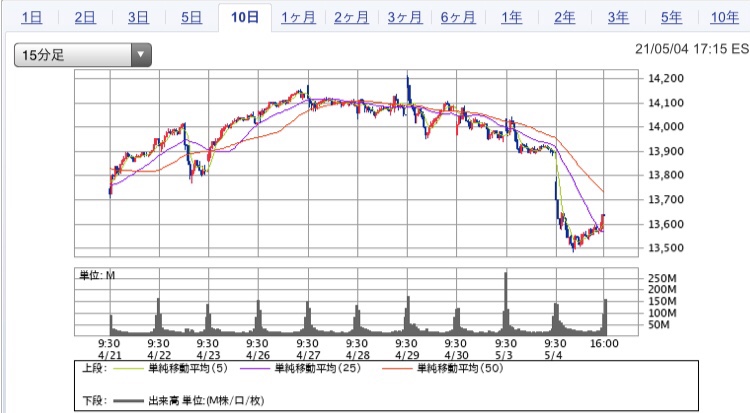Switch to the 2年 chart range tab
This screenshot has height=413, width=750.
[x=564, y=17]
